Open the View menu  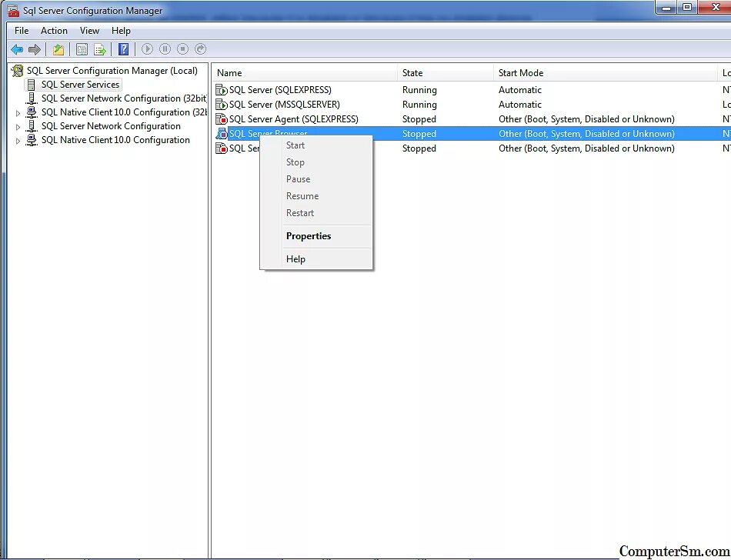[x=89, y=31]
